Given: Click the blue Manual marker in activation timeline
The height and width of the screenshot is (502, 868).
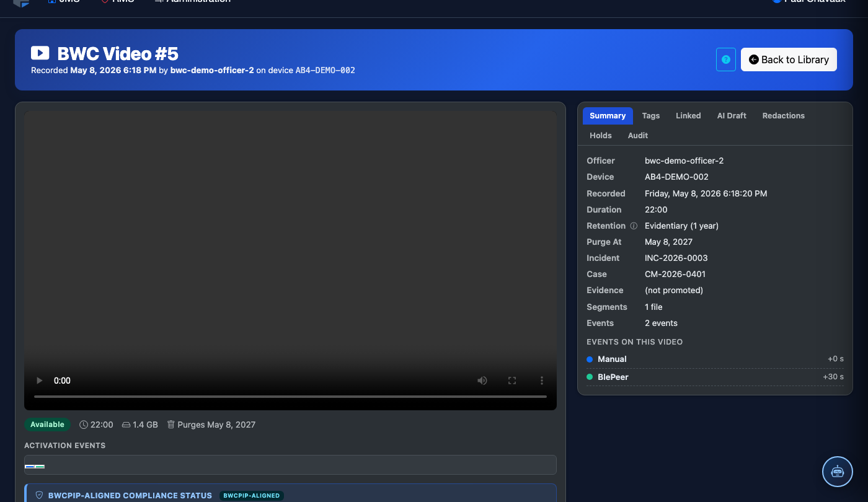Looking at the screenshot, I should pyautogui.click(x=29, y=466).
